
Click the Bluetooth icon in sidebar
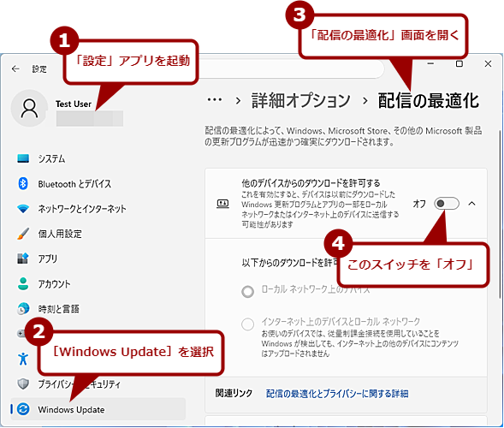(23, 184)
